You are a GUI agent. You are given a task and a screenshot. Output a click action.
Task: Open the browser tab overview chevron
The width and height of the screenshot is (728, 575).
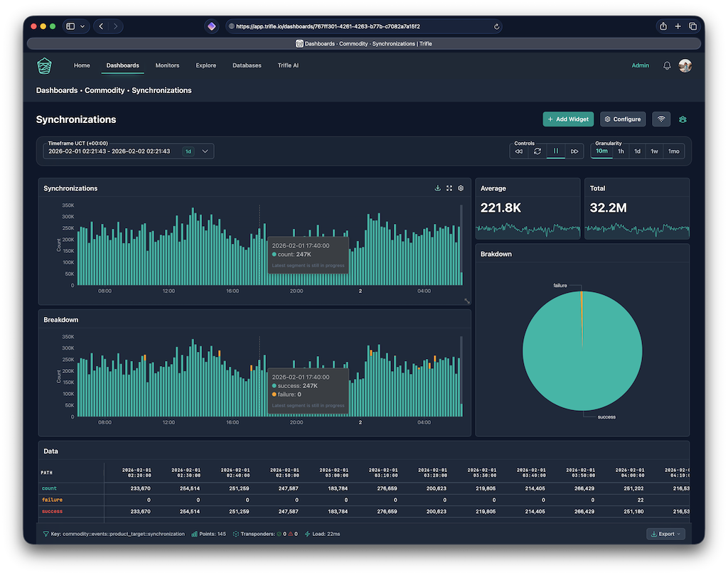pos(84,26)
